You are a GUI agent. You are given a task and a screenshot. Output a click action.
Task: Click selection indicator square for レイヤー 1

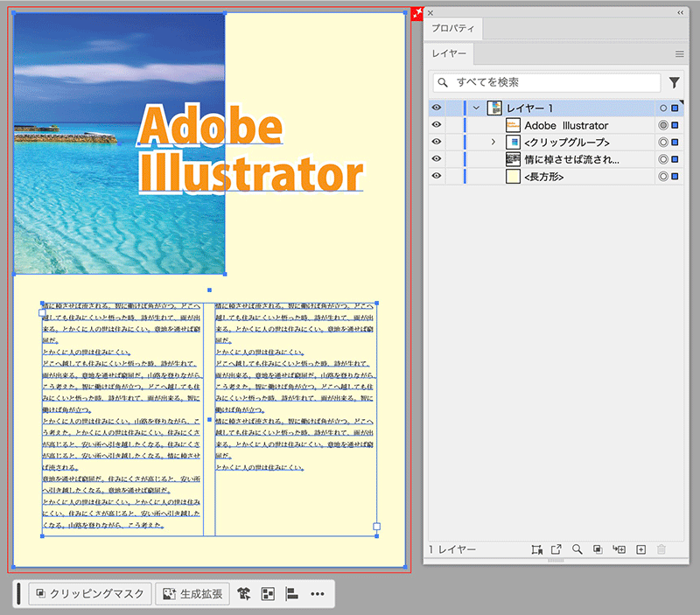click(x=675, y=108)
